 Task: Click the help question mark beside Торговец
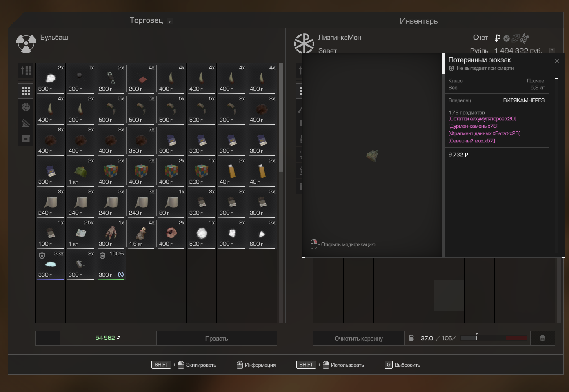(x=170, y=21)
